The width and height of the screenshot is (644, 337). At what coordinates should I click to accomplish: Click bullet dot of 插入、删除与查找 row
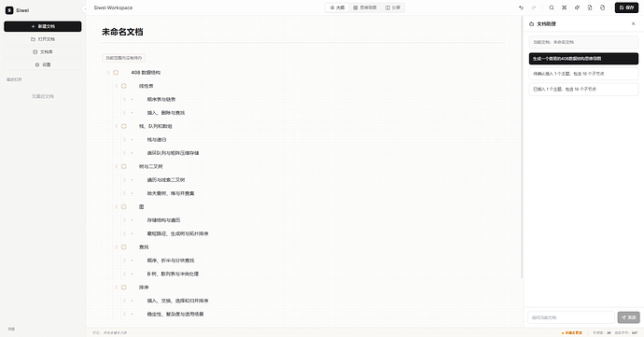132,113
